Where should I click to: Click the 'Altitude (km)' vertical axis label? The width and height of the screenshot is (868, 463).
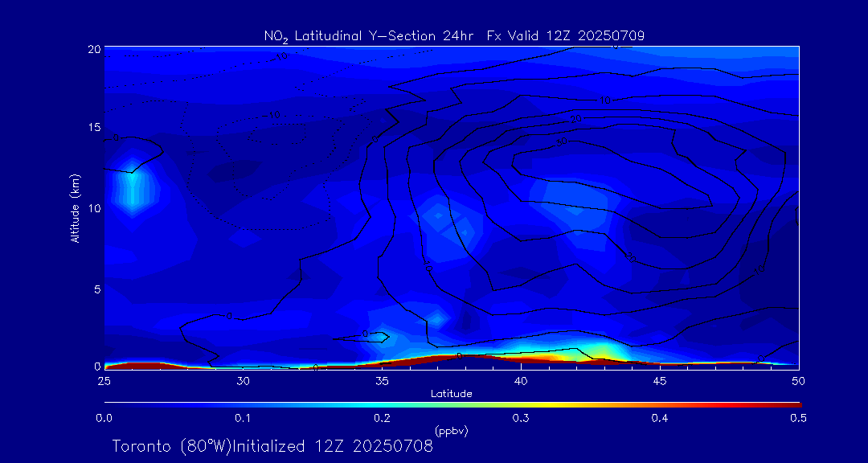click(x=75, y=207)
